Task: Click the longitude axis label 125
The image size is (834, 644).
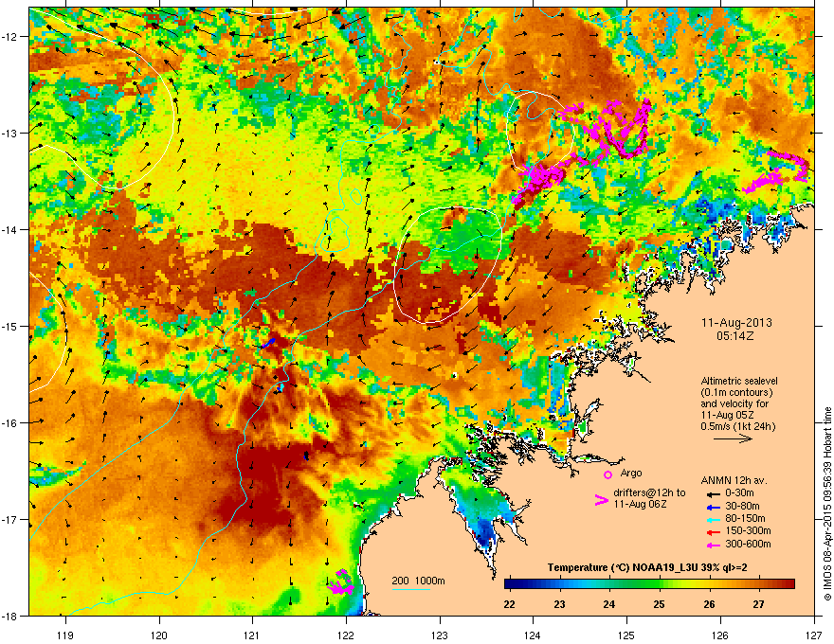Action: [x=626, y=635]
